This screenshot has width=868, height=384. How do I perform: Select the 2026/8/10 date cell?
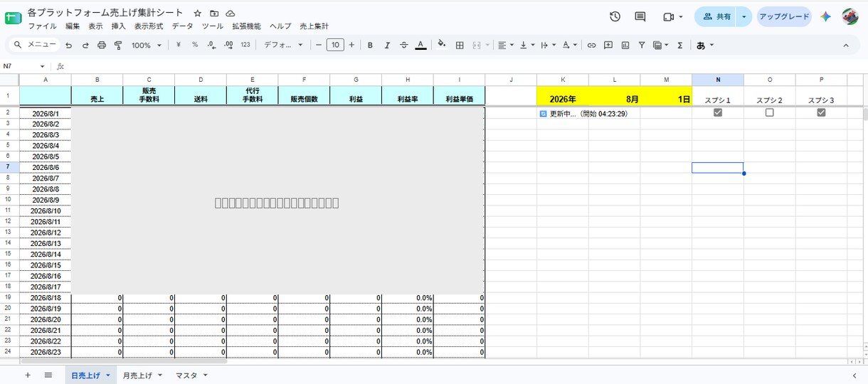pyautogui.click(x=46, y=210)
